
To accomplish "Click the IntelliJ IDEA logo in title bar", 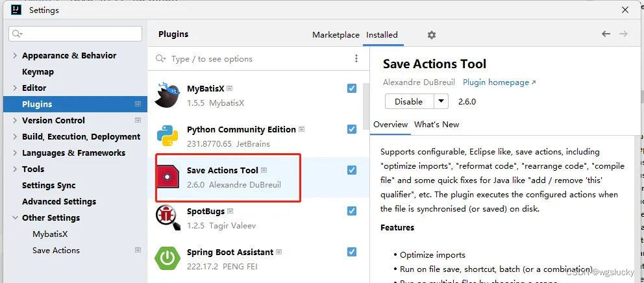I will point(16,10).
